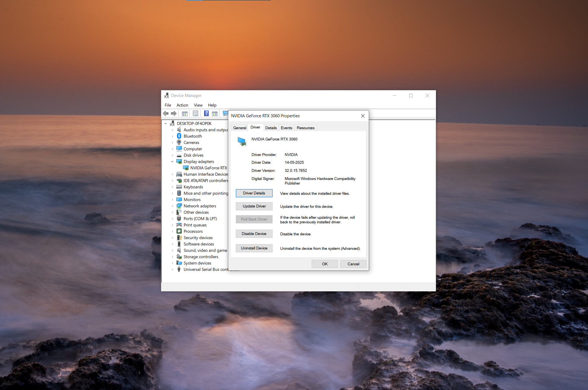Expand the Network adapters node

click(x=172, y=206)
